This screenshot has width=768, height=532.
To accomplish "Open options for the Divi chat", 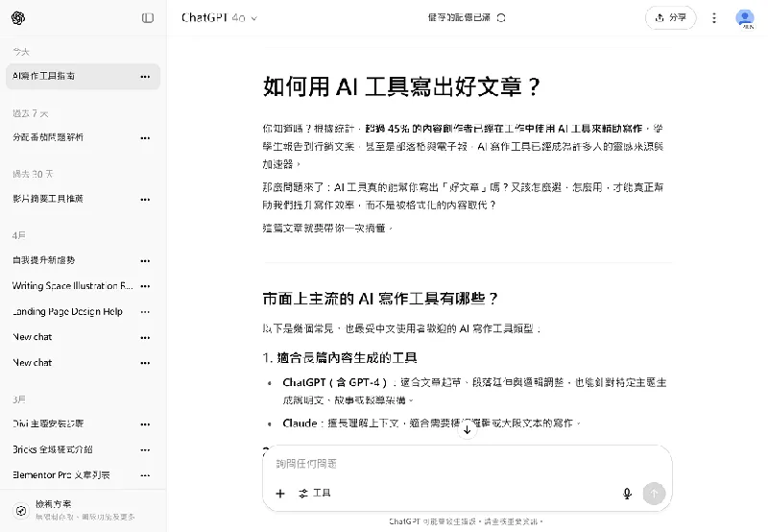I will (145, 424).
